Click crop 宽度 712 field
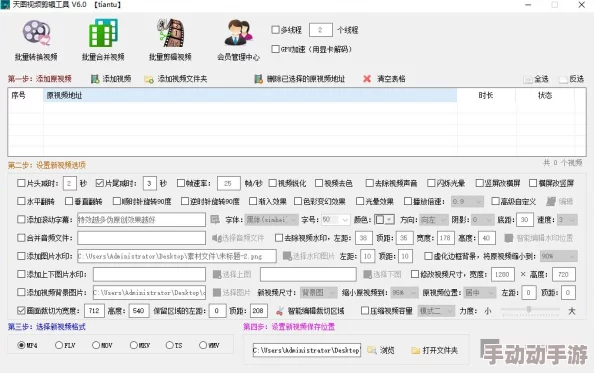The width and height of the screenshot is (594, 373). coord(94,311)
